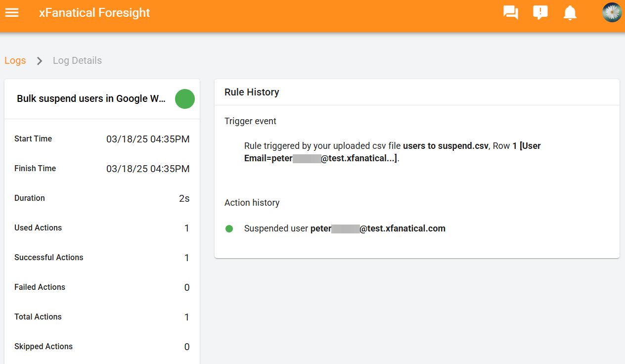
Task: Select the Log Details breadcrumb item
Action: click(77, 60)
